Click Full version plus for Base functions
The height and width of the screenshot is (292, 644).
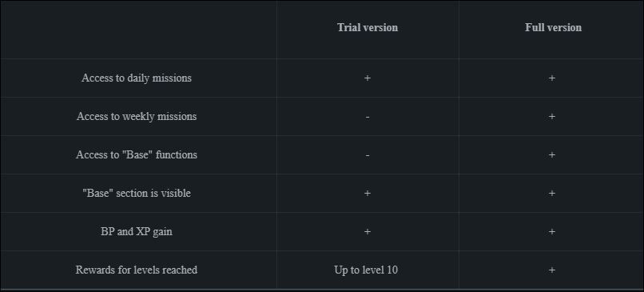pyautogui.click(x=552, y=155)
